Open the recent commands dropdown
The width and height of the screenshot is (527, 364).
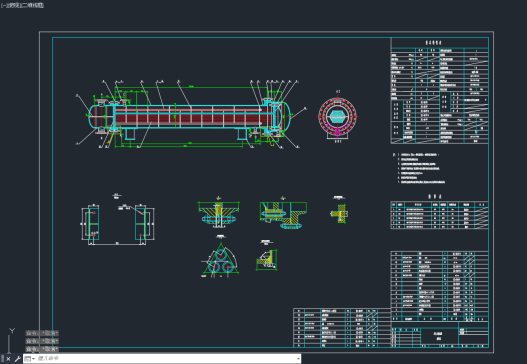point(30,359)
